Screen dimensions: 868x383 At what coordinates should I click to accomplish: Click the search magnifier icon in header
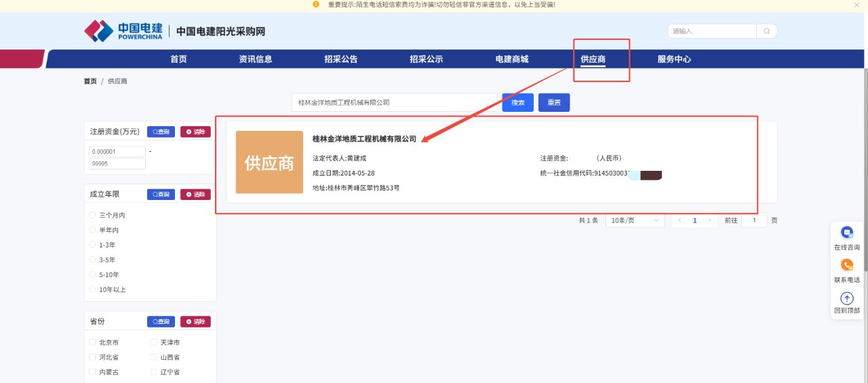[766, 31]
